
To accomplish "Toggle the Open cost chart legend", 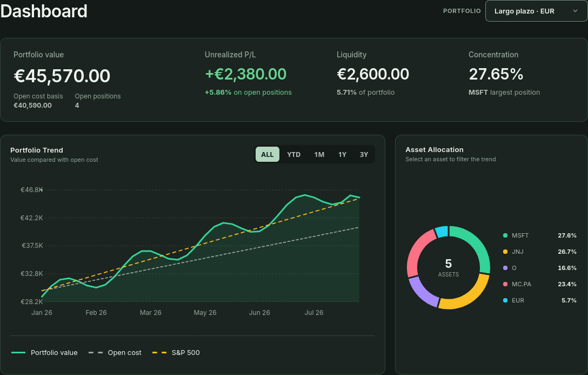I will [x=115, y=352].
